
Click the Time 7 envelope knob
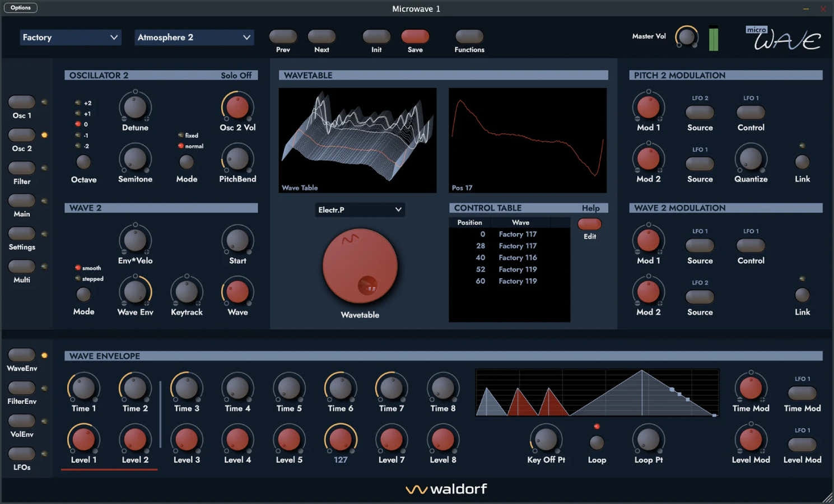pyautogui.click(x=392, y=388)
